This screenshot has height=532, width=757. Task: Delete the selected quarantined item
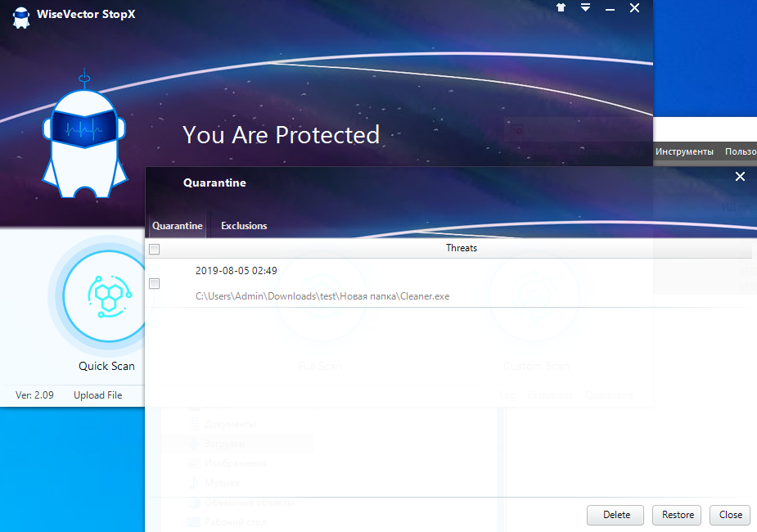(x=615, y=515)
